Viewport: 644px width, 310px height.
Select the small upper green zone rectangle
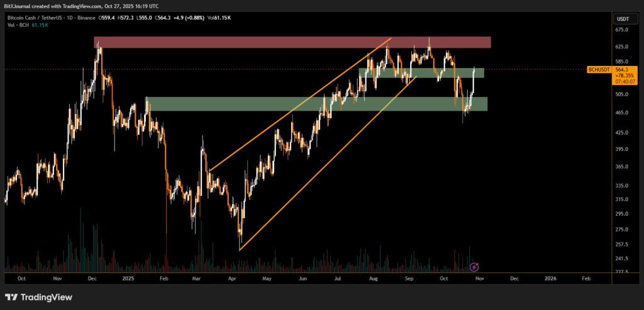pyautogui.click(x=421, y=72)
